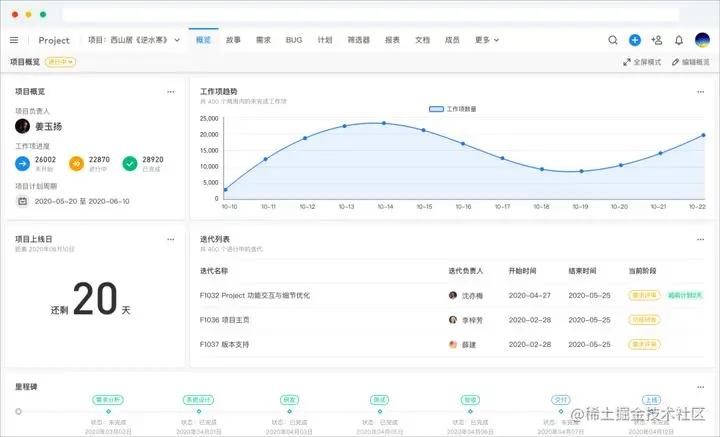Switch to the 故事 tab
The height and width of the screenshot is (437, 720).
[x=233, y=40]
